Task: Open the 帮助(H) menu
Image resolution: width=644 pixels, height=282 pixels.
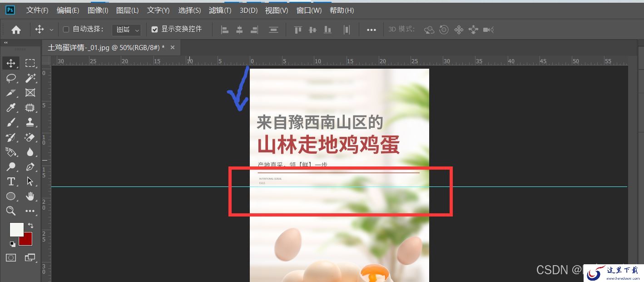Action: coord(342,10)
